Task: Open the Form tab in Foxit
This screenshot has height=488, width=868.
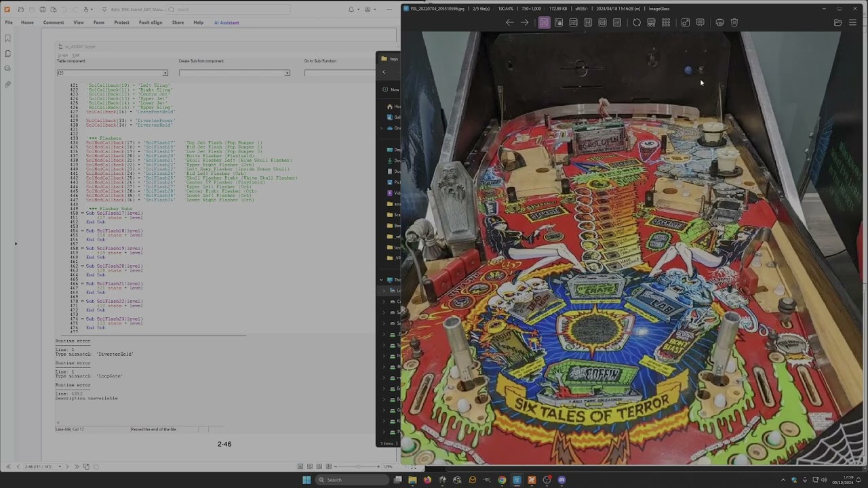Action: (99, 22)
